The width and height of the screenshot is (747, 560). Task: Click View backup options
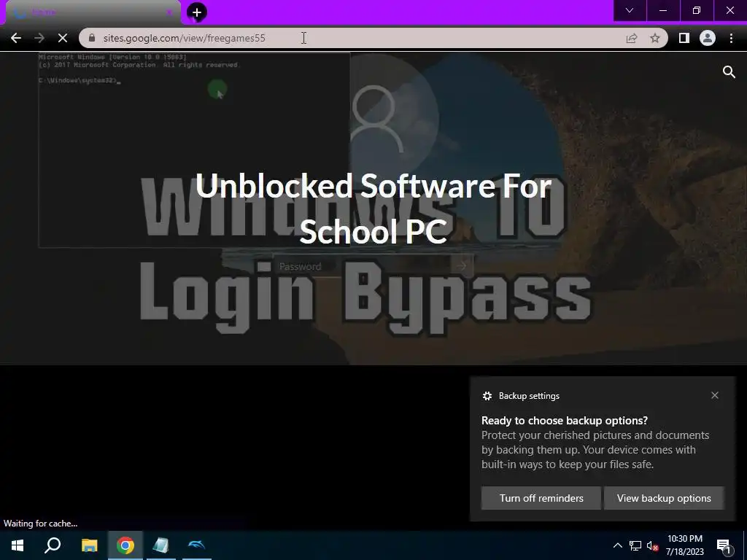tap(664, 498)
